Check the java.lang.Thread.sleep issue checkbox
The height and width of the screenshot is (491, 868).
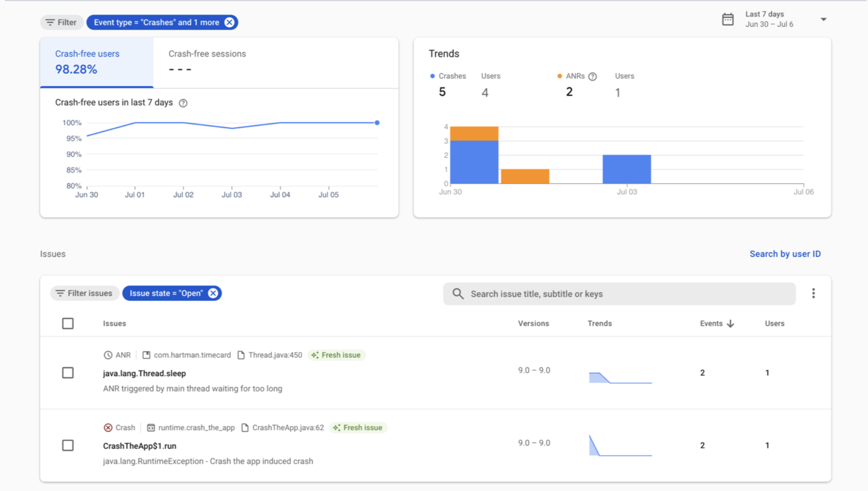68,373
